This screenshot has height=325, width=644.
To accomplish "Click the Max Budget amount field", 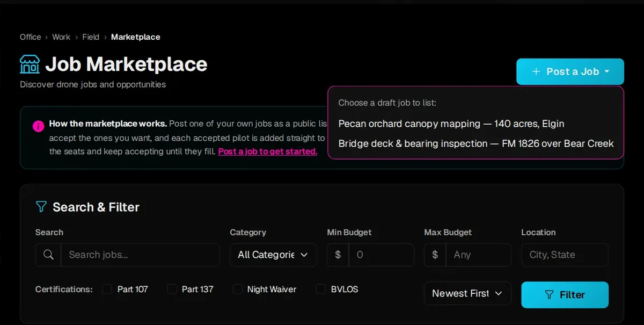I will [478, 255].
